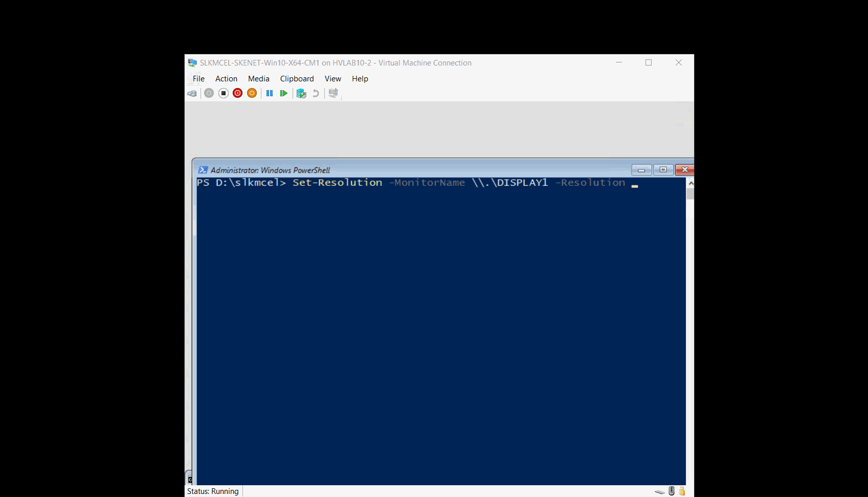Create a checkpoint of the VM

[301, 93]
